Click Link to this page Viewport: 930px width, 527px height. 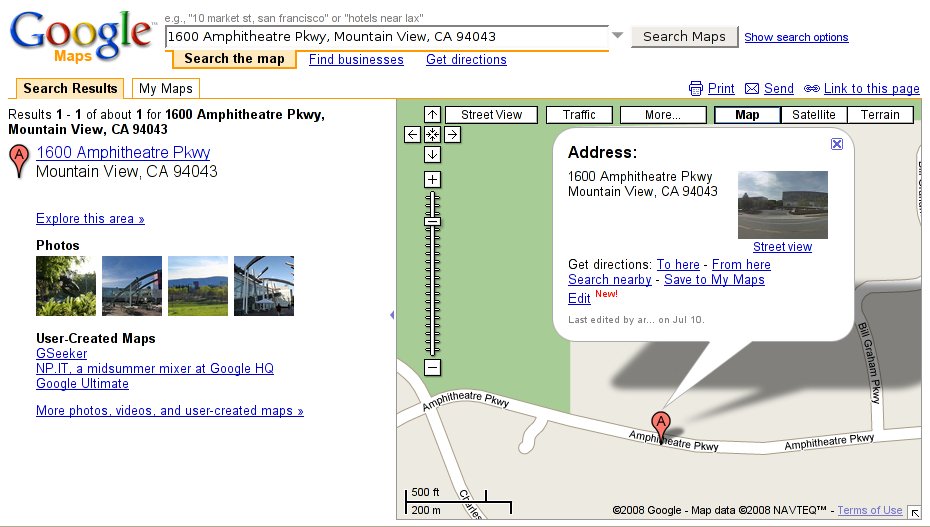click(871, 88)
